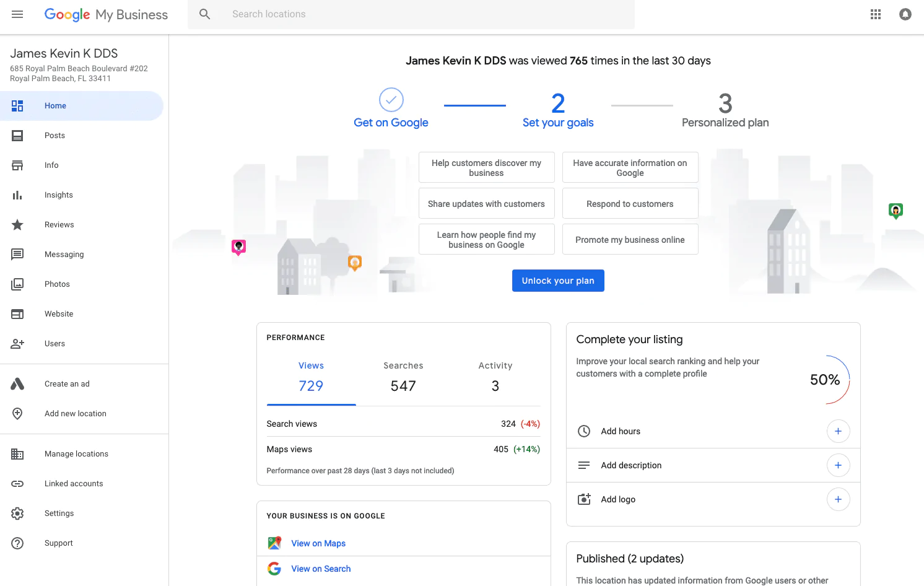
Task: Click the Messaging chat icon
Action: coord(17,255)
